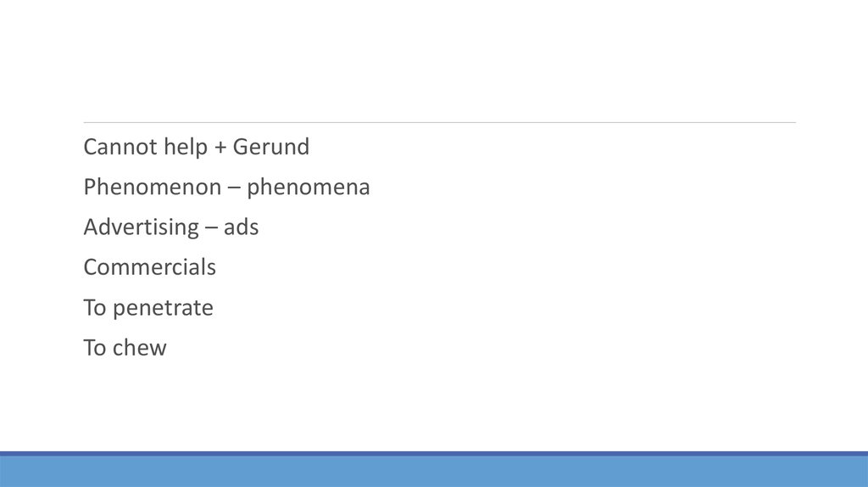868x487 pixels.
Task: Click the plus sign before "Gerund"
Action: point(220,148)
